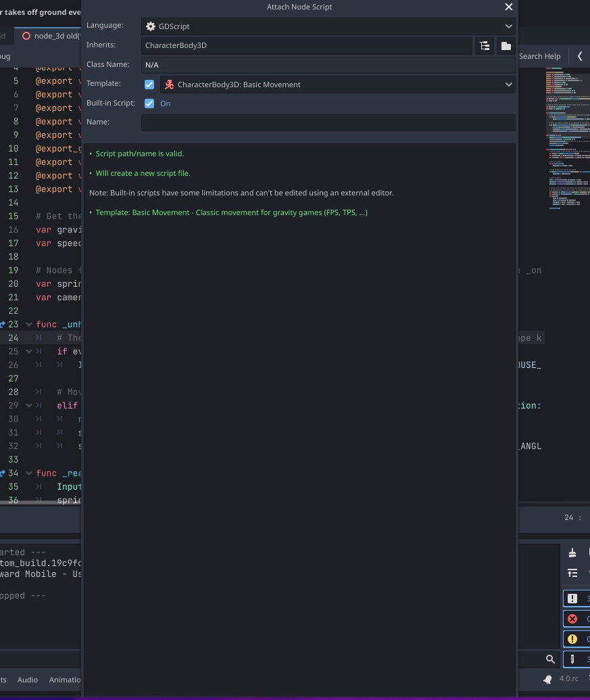Clear the output panel with the broom icon
Screen dimensions: 590x700
point(572,553)
